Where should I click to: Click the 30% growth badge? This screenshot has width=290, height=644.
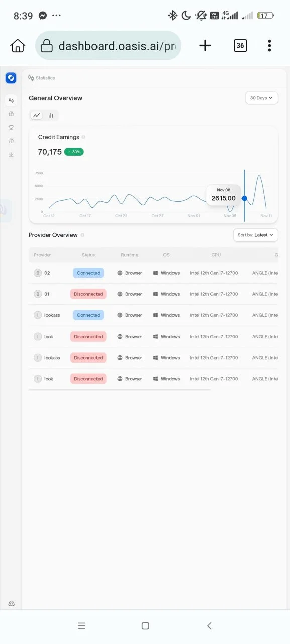[74, 152]
